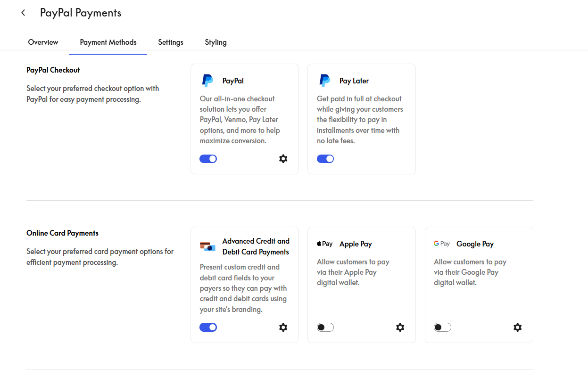Click 'Select your preferred checkout option' description
Image resolution: width=588 pixels, height=385 pixels.
click(93, 94)
